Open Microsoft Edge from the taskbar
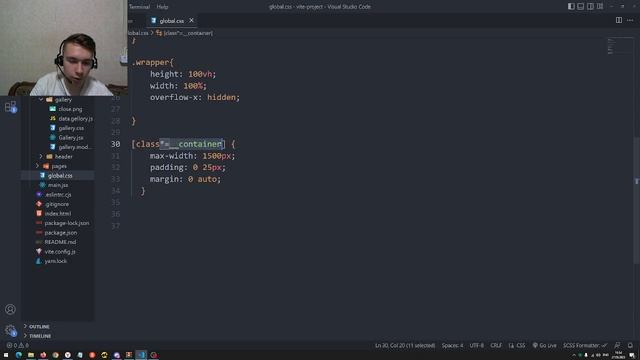The height and width of the screenshot is (360, 640). tap(19, 355)
